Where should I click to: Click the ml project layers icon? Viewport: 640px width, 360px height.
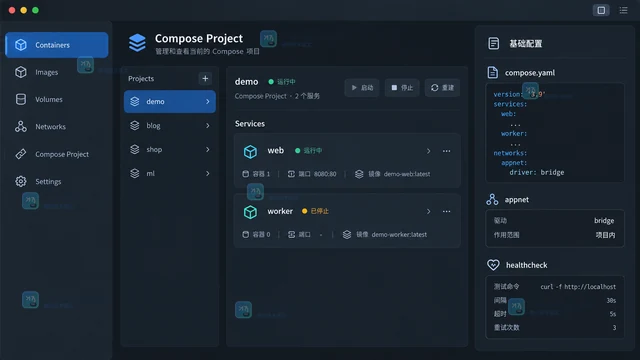[x=135, y=173]
